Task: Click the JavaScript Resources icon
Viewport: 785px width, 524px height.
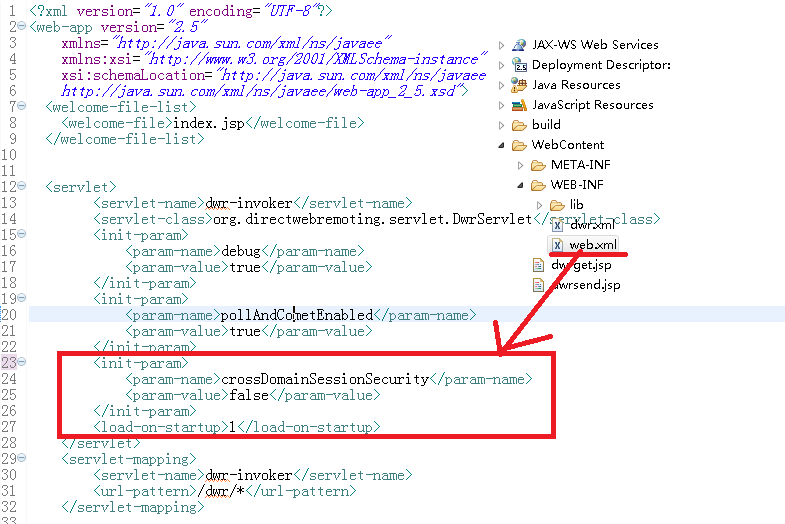Action: pos(519,105)
